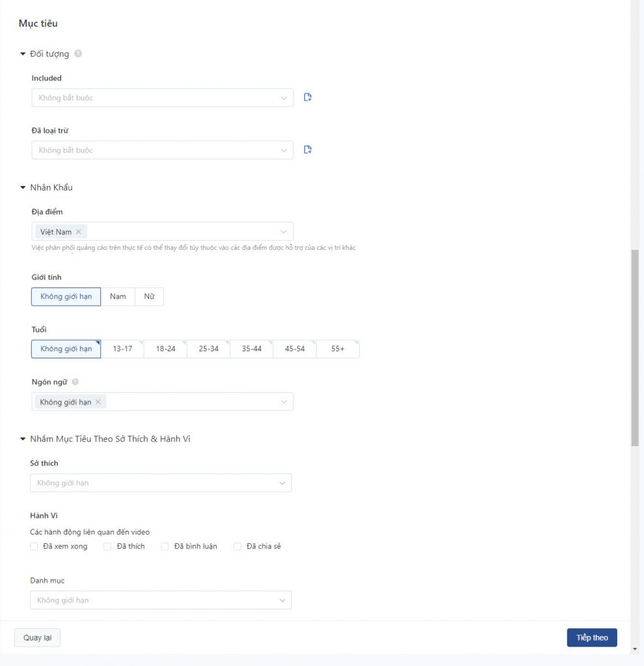Image resolution: width=644 pixels, height=666 pixels.
Task: Click the help icon next to Đối tượng
Action: point(78,53)
